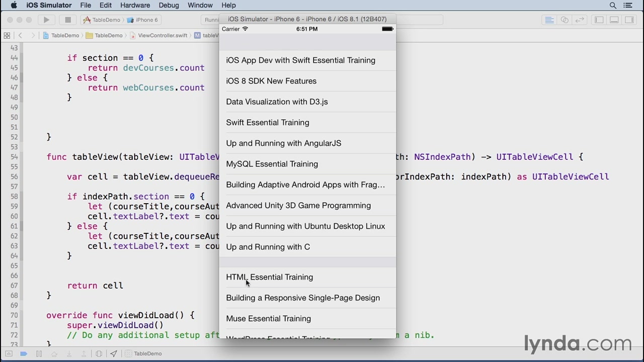Switch to the Assistant editor icon
The height and width of the screenshot is (362, 644).
[x=565, y=20]
